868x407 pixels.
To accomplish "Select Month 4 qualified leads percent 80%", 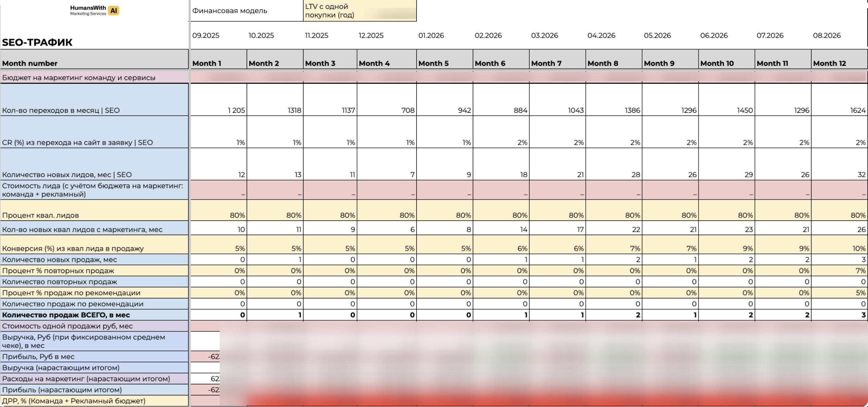I will [x=407, y=215].
